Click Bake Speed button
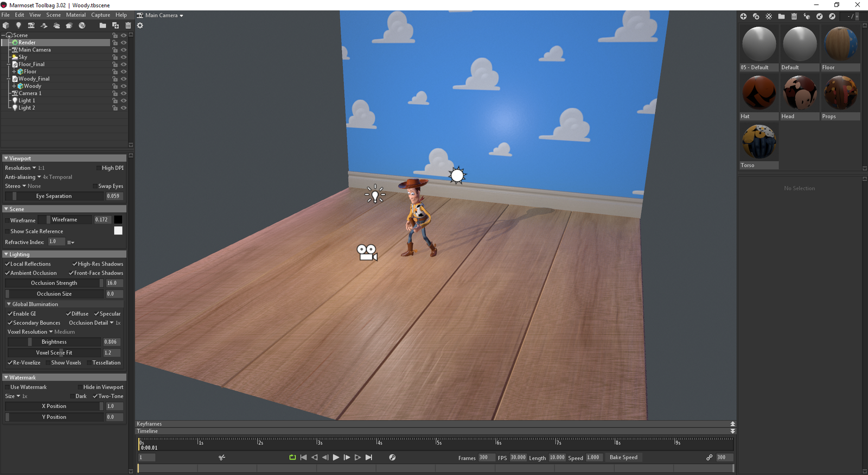Image resolution: width=868 pixels, height=475 pixels. pyautogui.click(x=623, y=458)
